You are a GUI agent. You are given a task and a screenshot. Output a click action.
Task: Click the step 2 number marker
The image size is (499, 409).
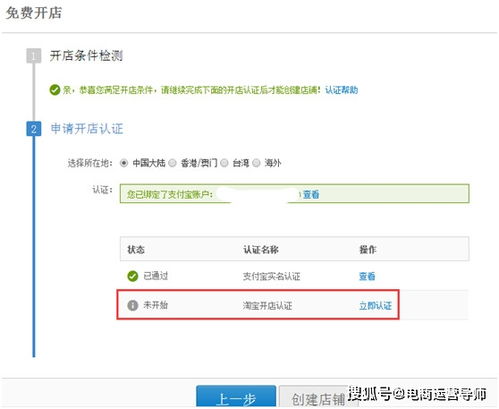34,129
